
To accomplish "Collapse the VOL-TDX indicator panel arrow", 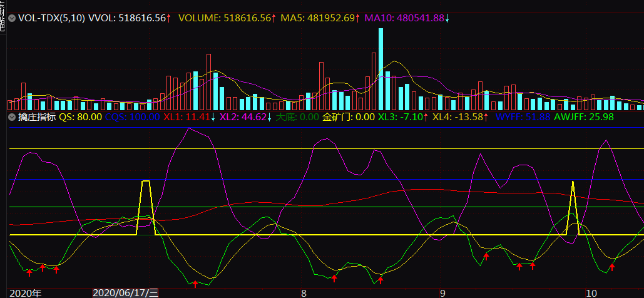I will pyautogui.click(x=12, y=18).
